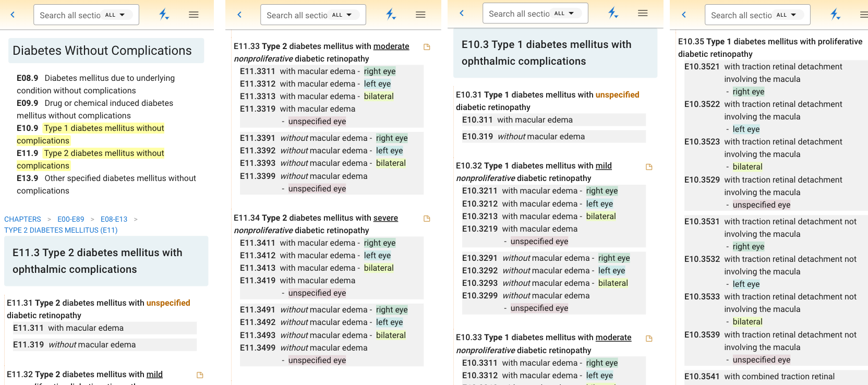
Task: Open note icon beside E11.32 mild heading
Action: click(200, 375)
